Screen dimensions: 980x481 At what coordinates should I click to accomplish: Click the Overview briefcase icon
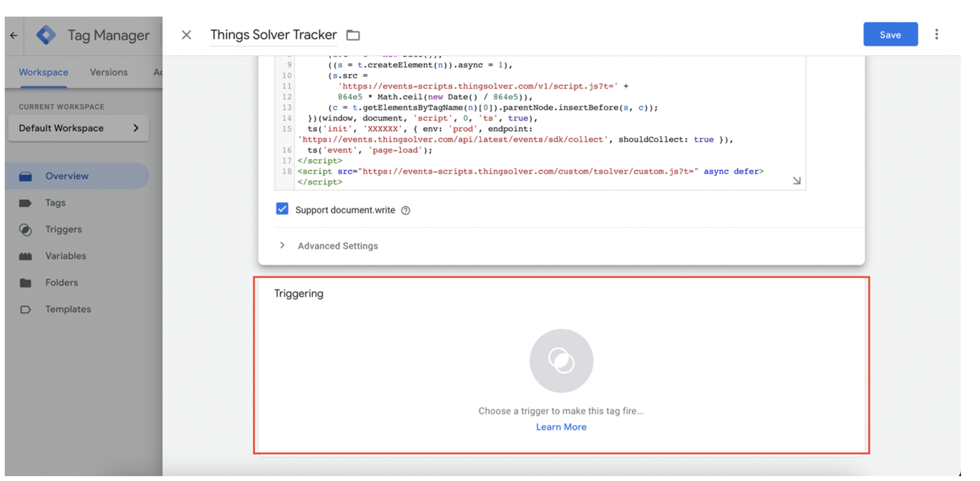click(x=25, y=176)
